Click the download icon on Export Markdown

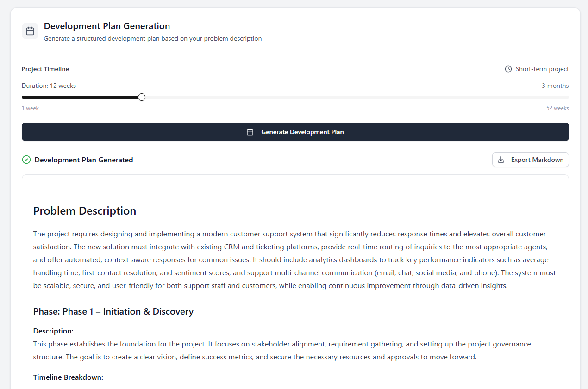click(500, 159)
